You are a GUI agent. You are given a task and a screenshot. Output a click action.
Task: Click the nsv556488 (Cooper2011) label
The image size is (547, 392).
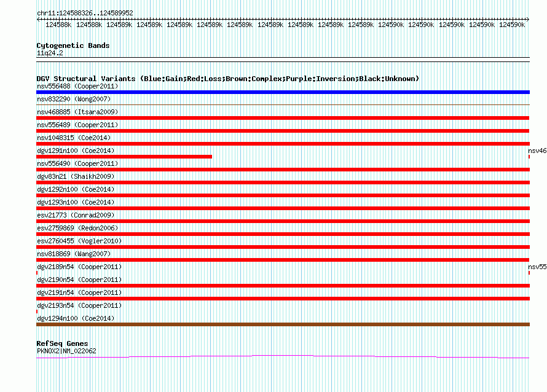(x=77, y=86)
